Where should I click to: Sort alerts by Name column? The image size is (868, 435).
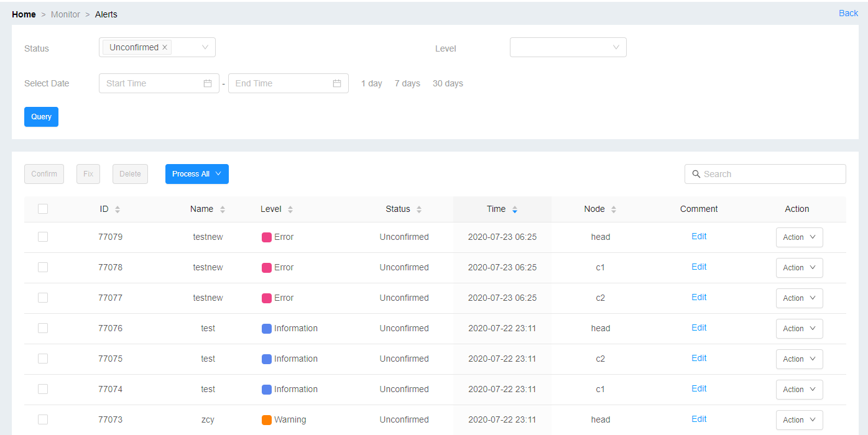[x=223, y=209]
